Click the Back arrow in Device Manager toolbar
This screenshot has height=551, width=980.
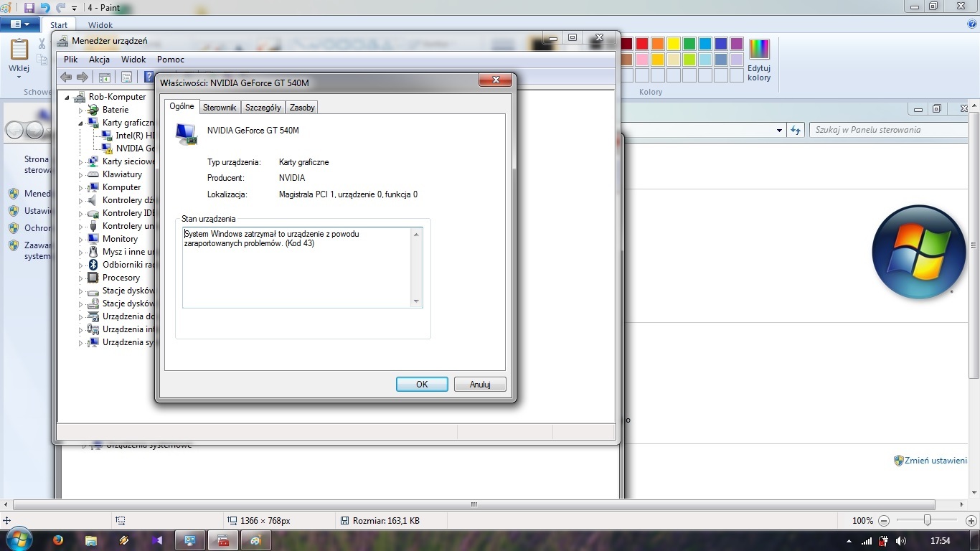tap(66, 77)
